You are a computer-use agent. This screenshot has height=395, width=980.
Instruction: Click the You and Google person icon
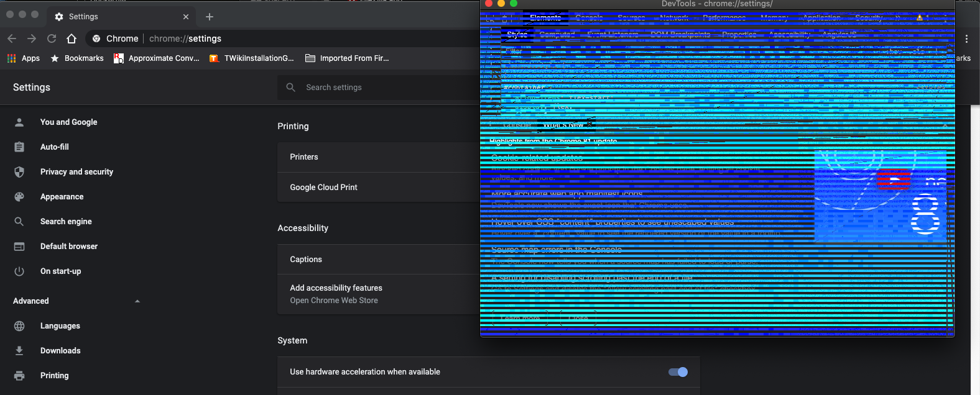click(x=19, y=122)
